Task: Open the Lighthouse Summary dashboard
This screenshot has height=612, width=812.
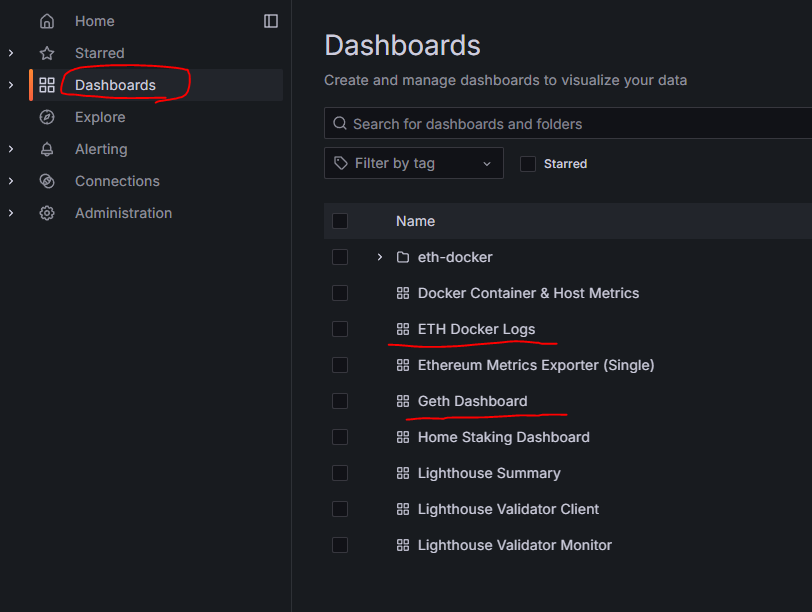Action: point(489,473)
